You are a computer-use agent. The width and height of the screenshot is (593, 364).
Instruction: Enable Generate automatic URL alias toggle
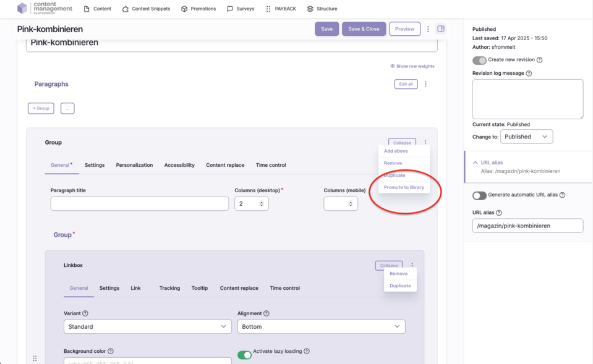(479, 195)
